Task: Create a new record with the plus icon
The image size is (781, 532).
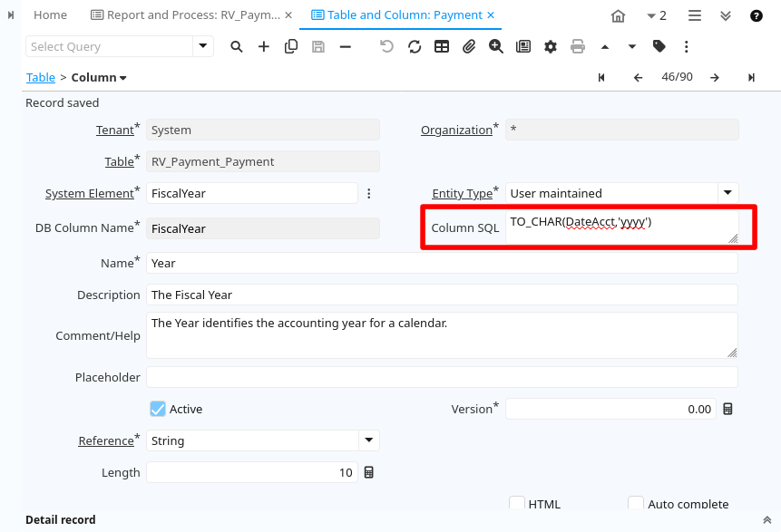Action: click(x=264, y=46)
